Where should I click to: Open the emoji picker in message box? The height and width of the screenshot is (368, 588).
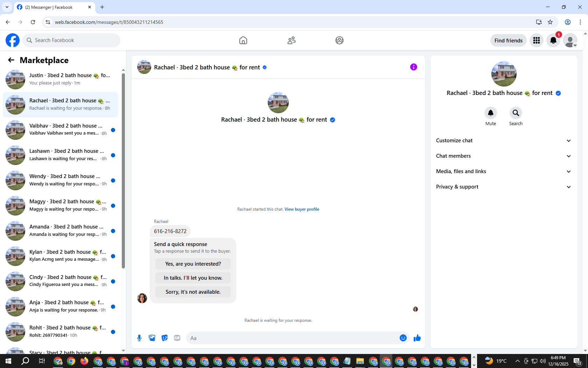[403, 338]
